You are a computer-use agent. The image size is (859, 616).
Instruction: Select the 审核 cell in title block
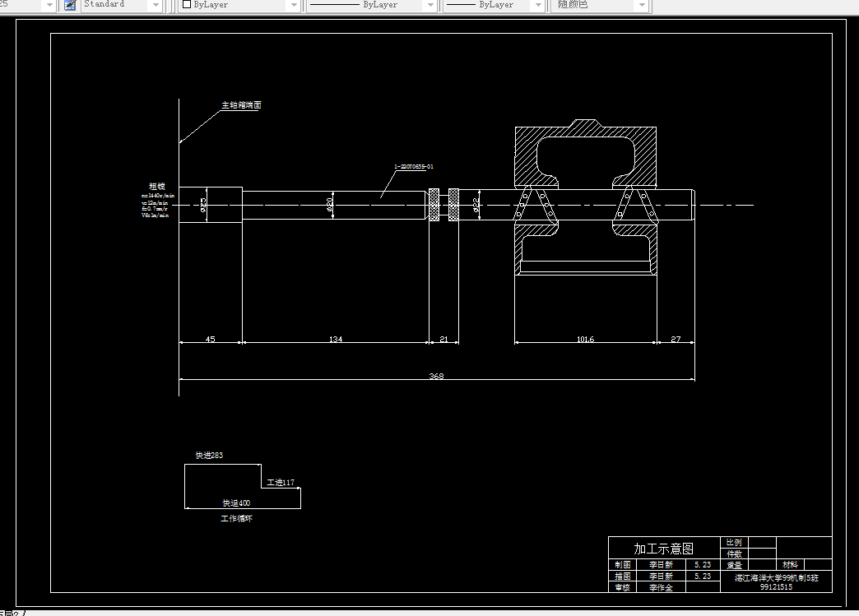point(622,587)
